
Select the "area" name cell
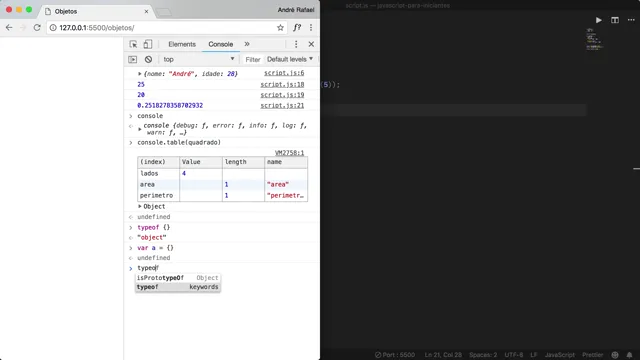pos(286,184)
